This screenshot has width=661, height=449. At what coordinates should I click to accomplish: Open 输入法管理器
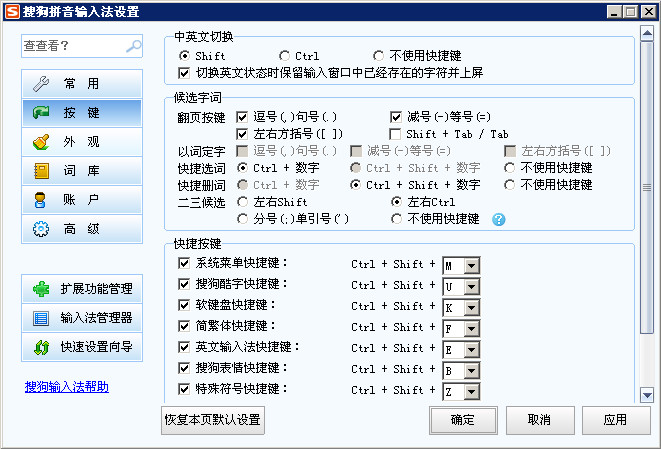tap(82, 318)
